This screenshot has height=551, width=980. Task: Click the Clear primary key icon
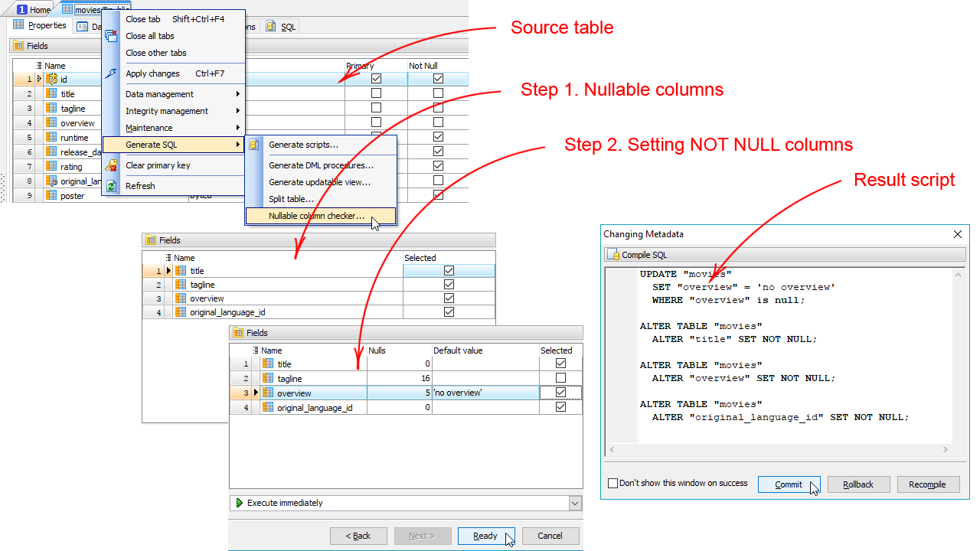(112, 165)
